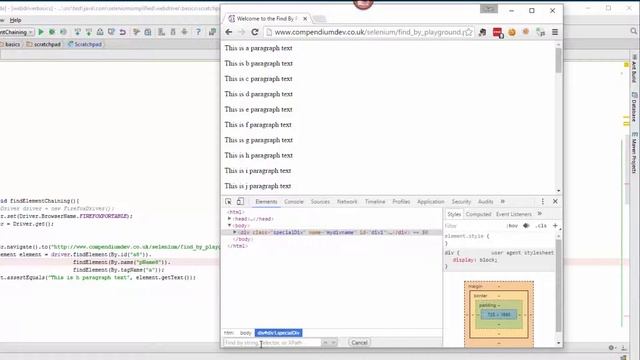Show more DevTools tabs with the chevron
Image resolution: width=640 pixels, height=360 pixels.
point(503,202)
